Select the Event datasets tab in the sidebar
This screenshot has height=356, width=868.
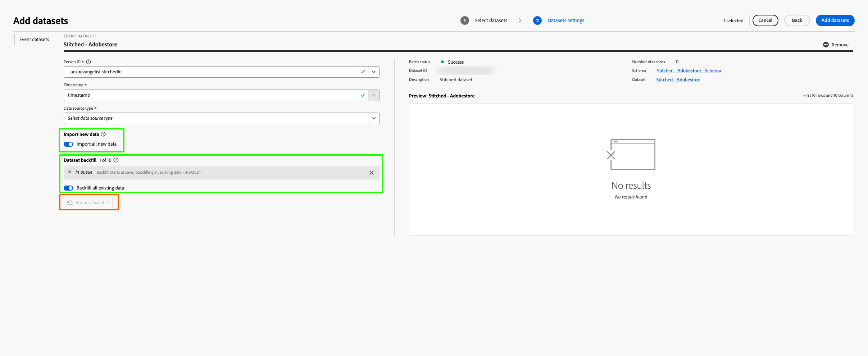pyautogui.click(x=34, y=39)
